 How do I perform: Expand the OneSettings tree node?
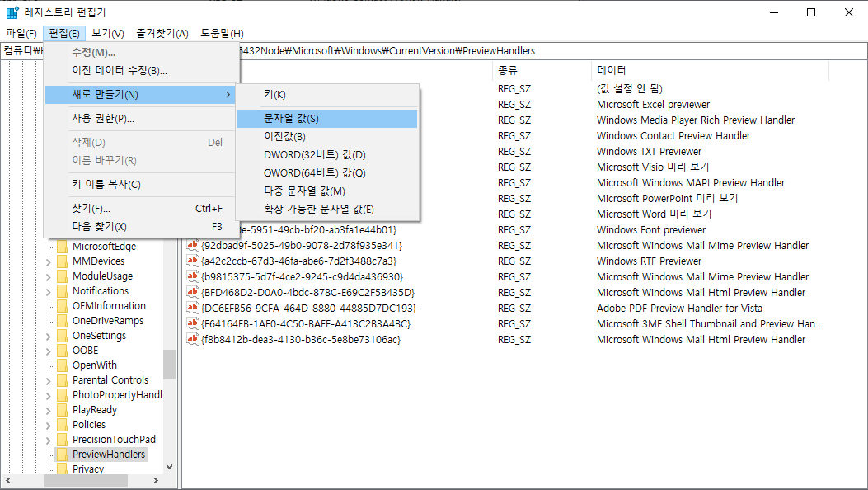coord(48,337)
